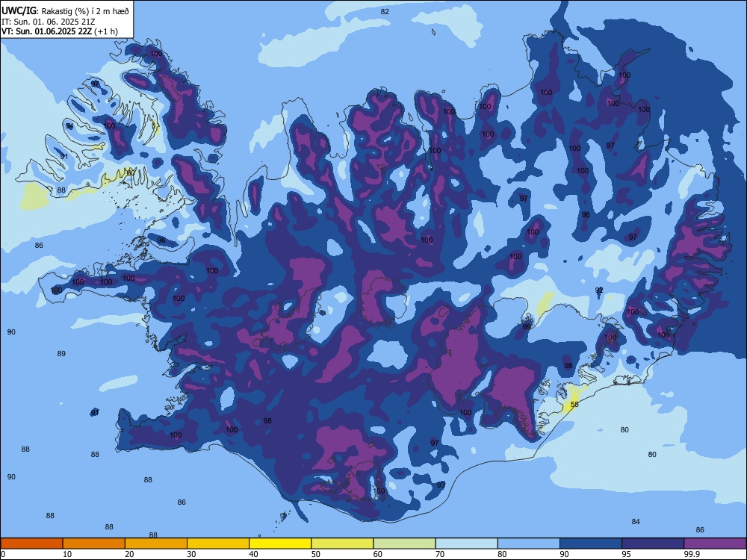Viewport: 747px width, 560px height.
Task: Click the 'VT: Sun. 01.06.2025 22Z (+1 h)' line
Action: click(60, 31)
